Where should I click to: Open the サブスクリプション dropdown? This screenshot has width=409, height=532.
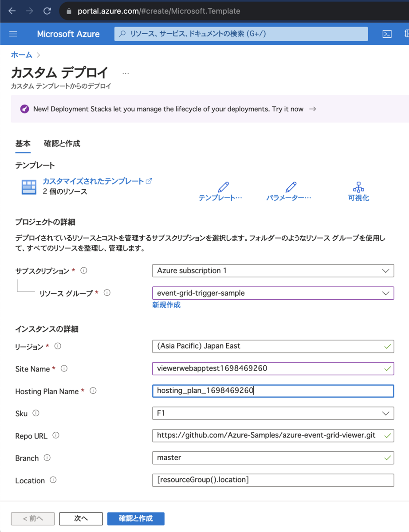(x=273, y=270)
